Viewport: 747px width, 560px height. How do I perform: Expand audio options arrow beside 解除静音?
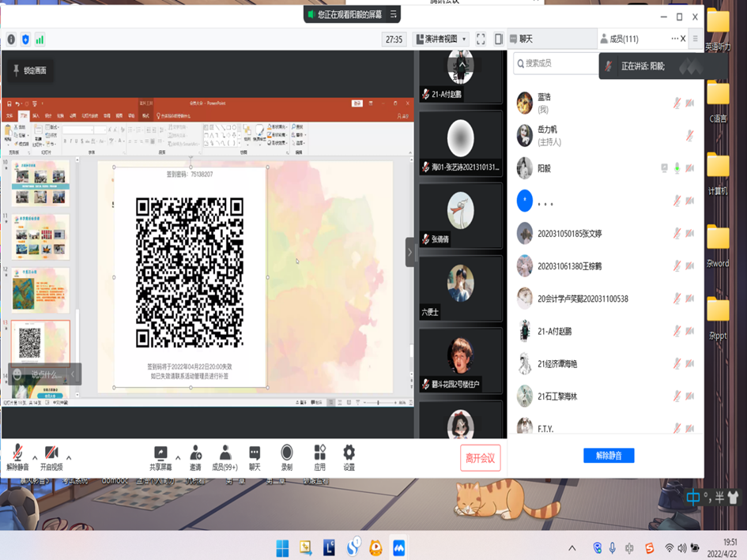pos(35,458)
